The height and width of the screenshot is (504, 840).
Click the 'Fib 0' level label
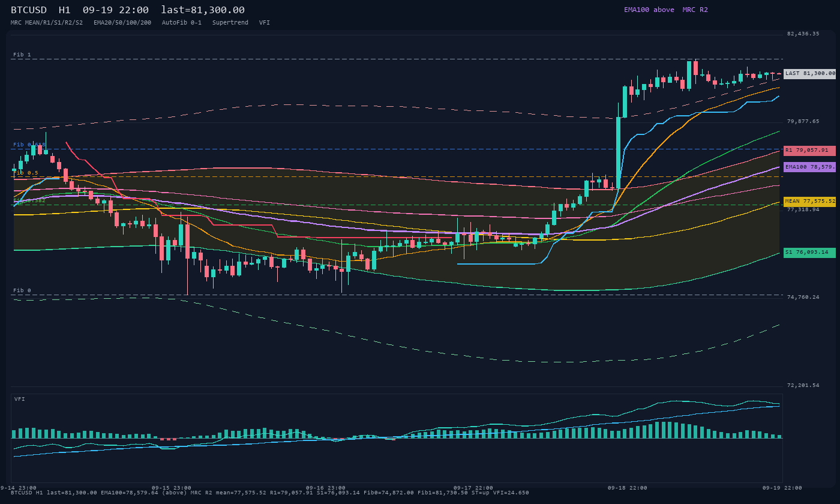22,290
